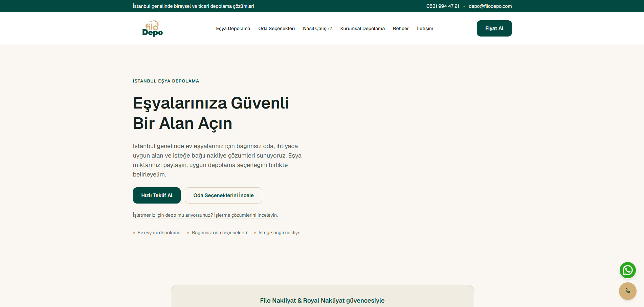Image resolution: width=644 pixels, height=307 pixels.
Task: Navigate to İletişim page
Action: coord(425,28)
